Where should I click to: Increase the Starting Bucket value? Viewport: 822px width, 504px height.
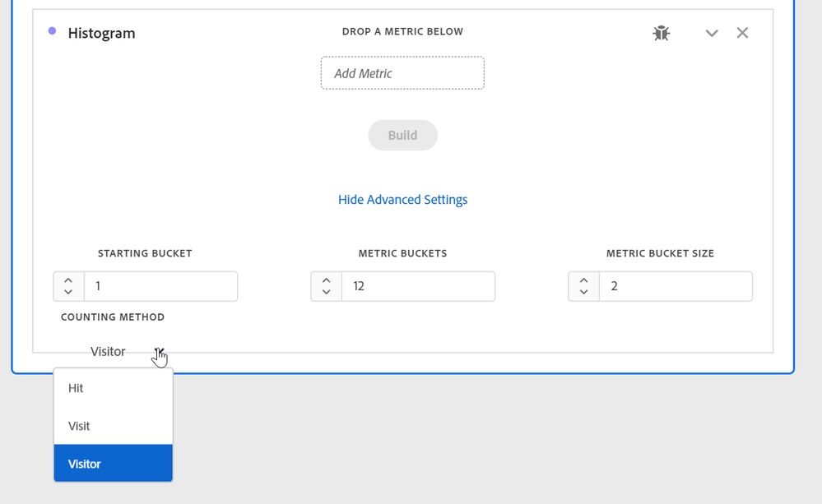[x=68, y=280]
